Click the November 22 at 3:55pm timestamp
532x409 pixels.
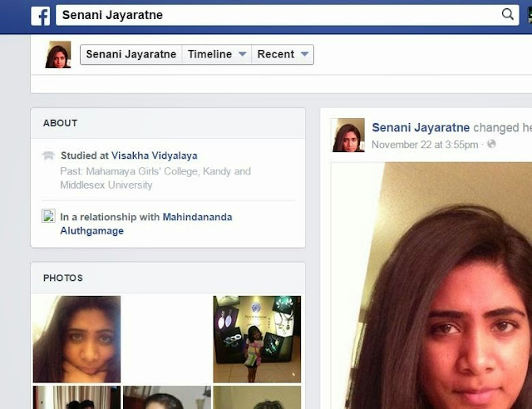(425, 145)
